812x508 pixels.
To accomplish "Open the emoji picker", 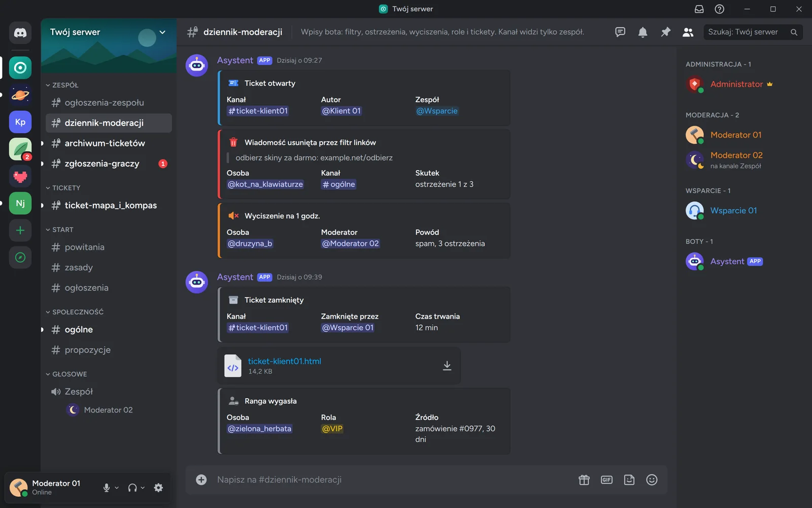I will (x=652, y=480).
